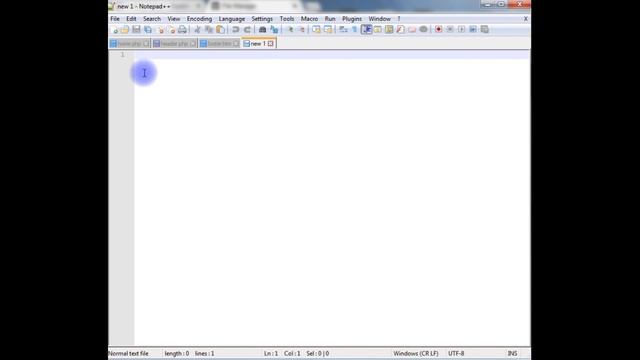Click the Zoom In toolbar icon
The height and width of the screenshot is (360, 640).
coord(290,29)
